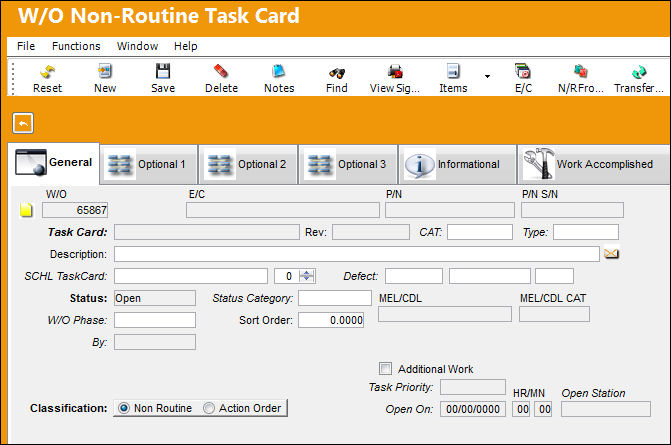The image size is (671, 445).
Task: Click the SCHL TaskCard text field
Action: 191,276
